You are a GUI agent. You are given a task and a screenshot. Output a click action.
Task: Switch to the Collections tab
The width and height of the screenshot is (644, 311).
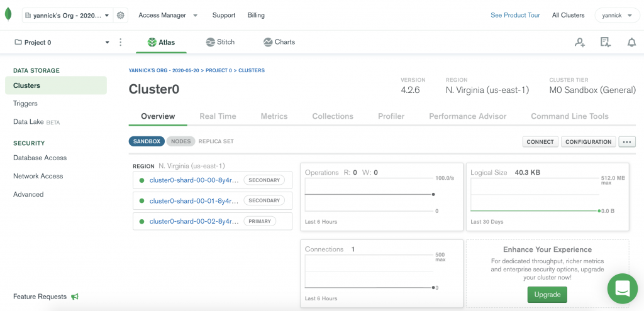pyautogui.click(x=333, y=116)
